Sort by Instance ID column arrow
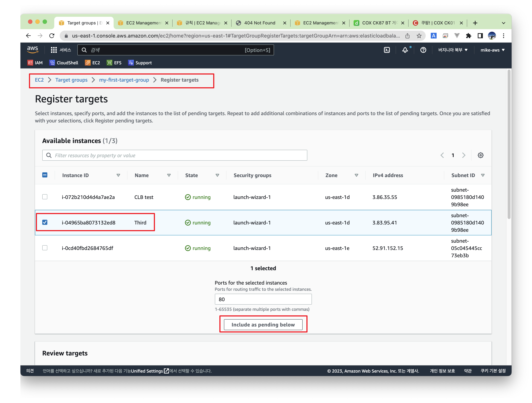The width and height of the screenshot is (532, 403). [x=118, y=175]
